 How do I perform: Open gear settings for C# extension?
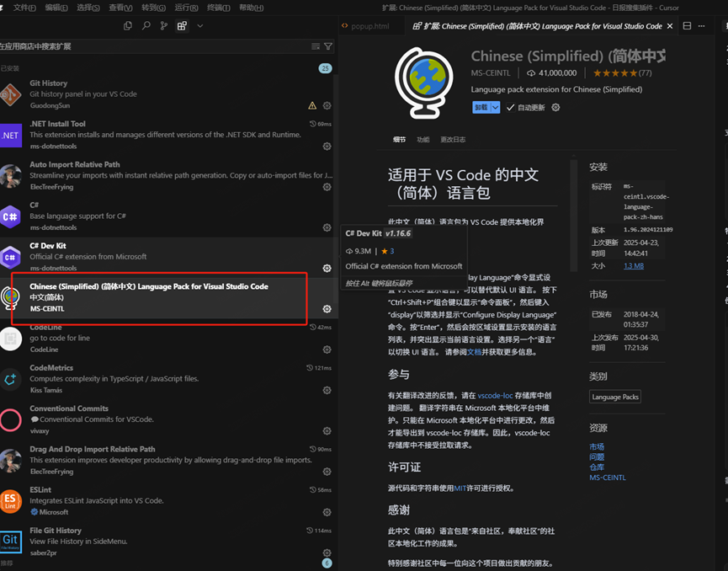(x=327, y=227)
